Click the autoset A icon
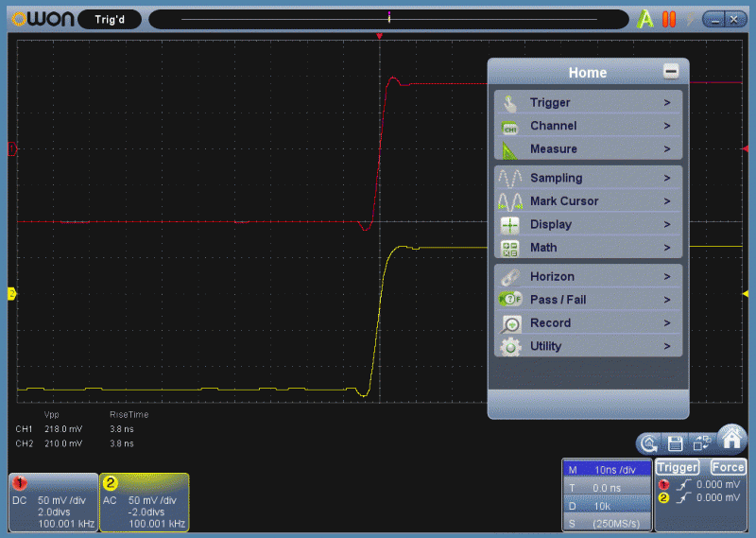The width and height of the screenshot is (756, 538). tap(645, 19)
